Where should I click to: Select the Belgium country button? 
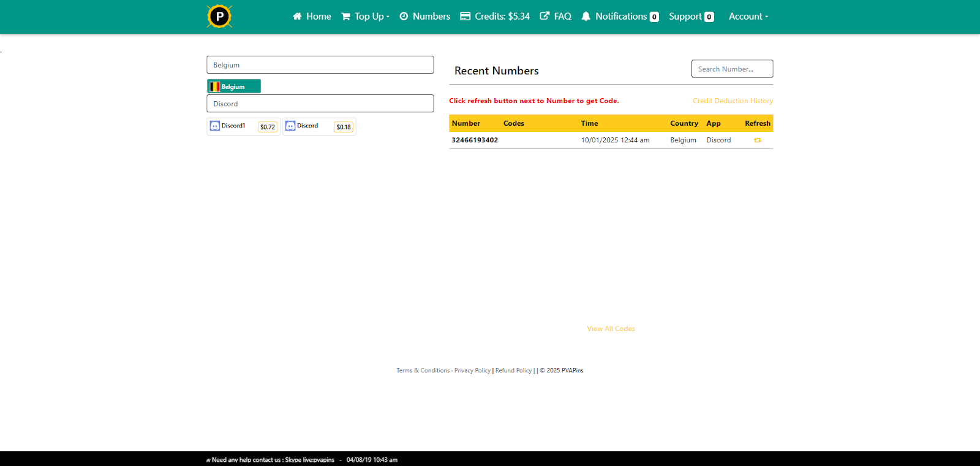(x=234, y=86)
